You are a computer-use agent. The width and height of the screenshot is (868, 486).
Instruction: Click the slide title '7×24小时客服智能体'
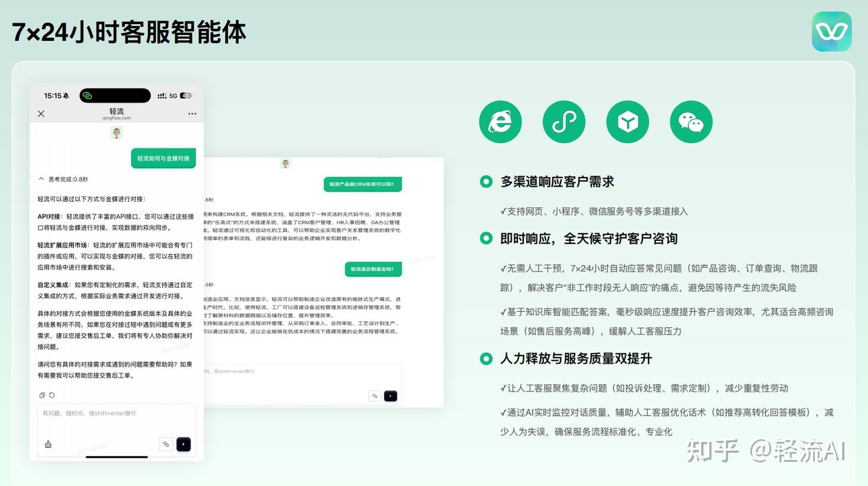click(x=129, y=32)
